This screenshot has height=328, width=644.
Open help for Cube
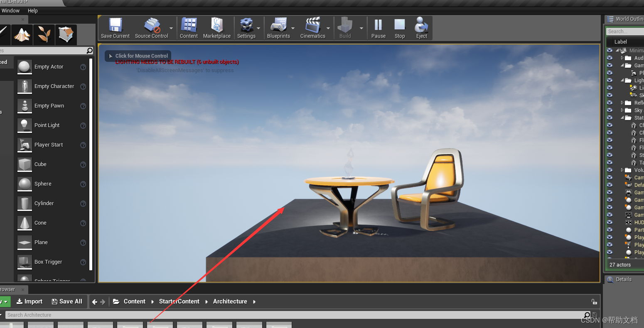point(83,164)
